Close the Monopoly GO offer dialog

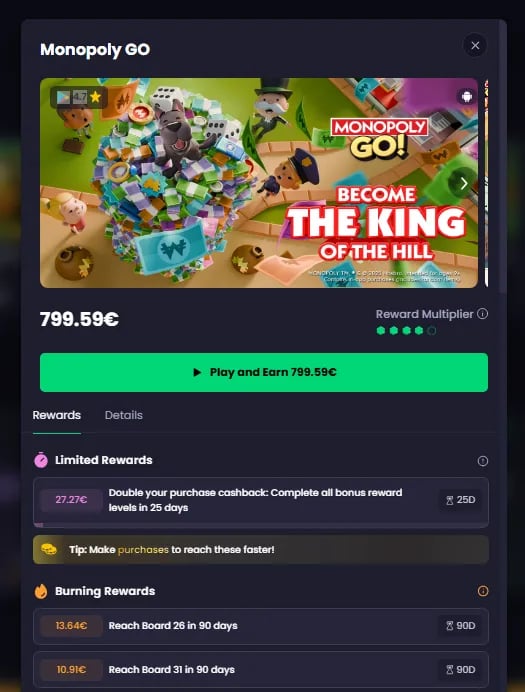pyautogui.click(x=475, y=45)
